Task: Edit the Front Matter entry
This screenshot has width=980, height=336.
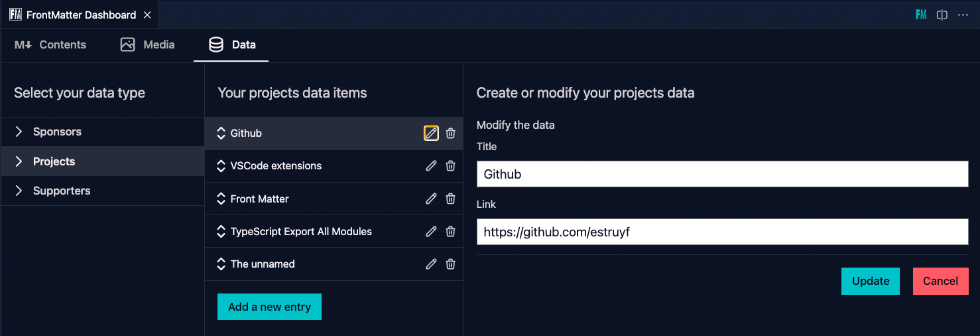Action: coord(431,199)
